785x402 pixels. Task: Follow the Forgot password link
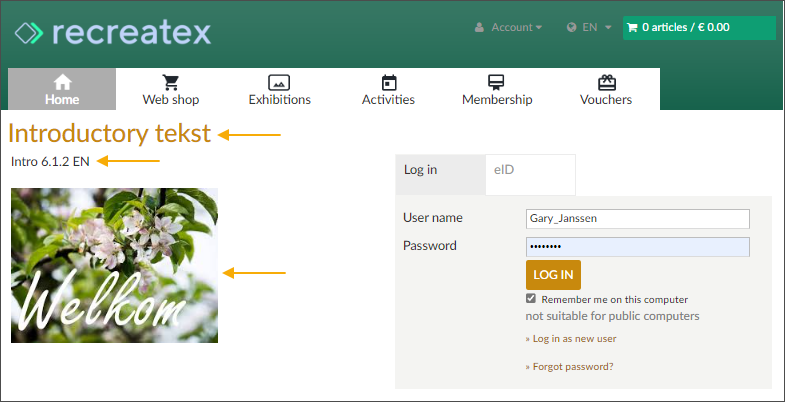click(x=572, y=367)
